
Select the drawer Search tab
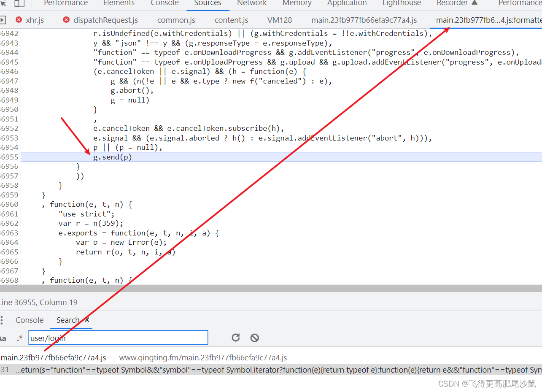point(67,320)
